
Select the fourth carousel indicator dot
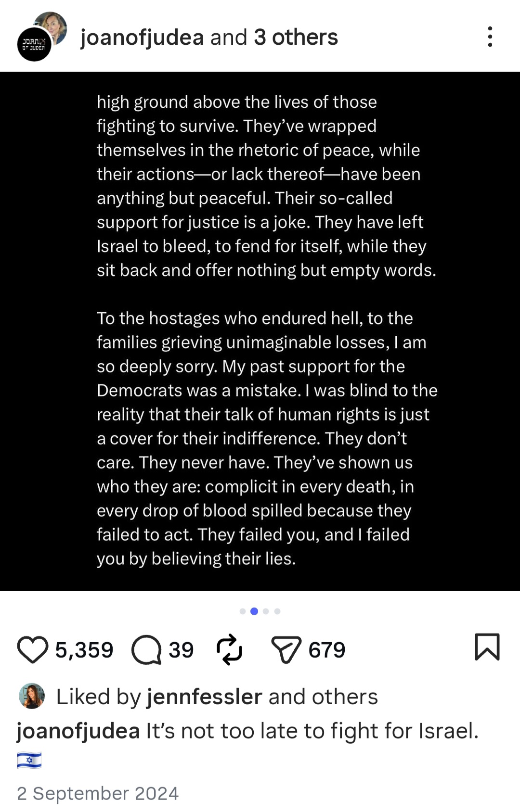pyautogui.click(x=277, y=611)
